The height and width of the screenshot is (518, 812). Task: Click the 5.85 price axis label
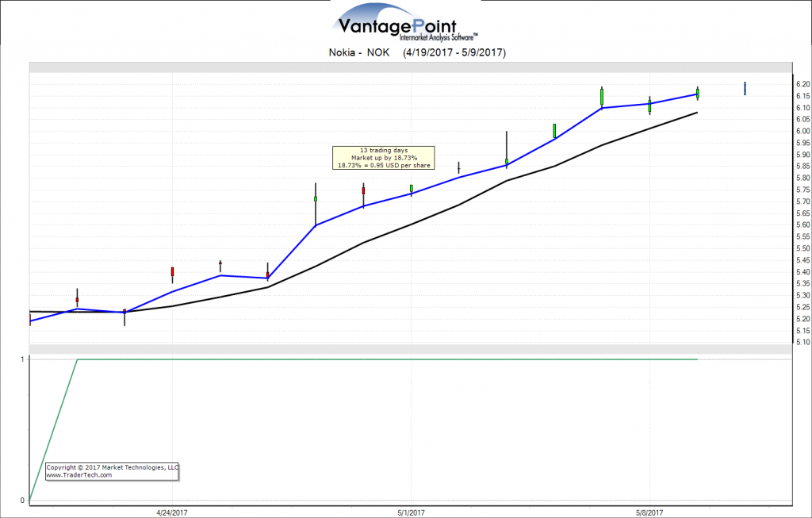point(802,167)
